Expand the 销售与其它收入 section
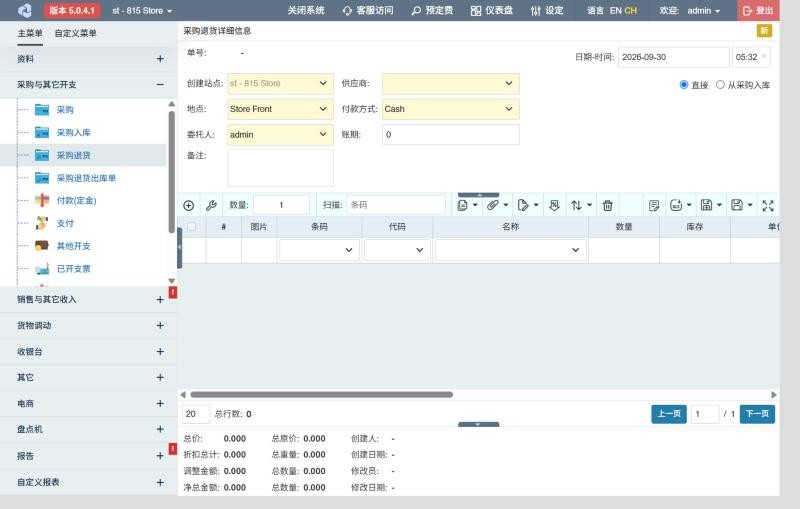Image resolution: width=800 pixels, height=509 pixels. click(x=160, y=300)
